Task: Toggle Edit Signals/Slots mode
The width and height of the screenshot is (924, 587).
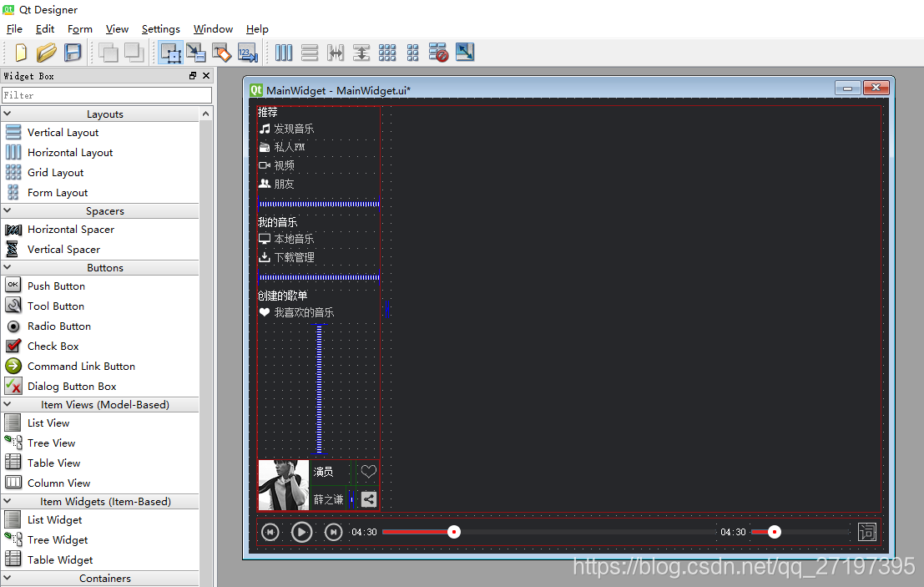Action: point(195,53)
